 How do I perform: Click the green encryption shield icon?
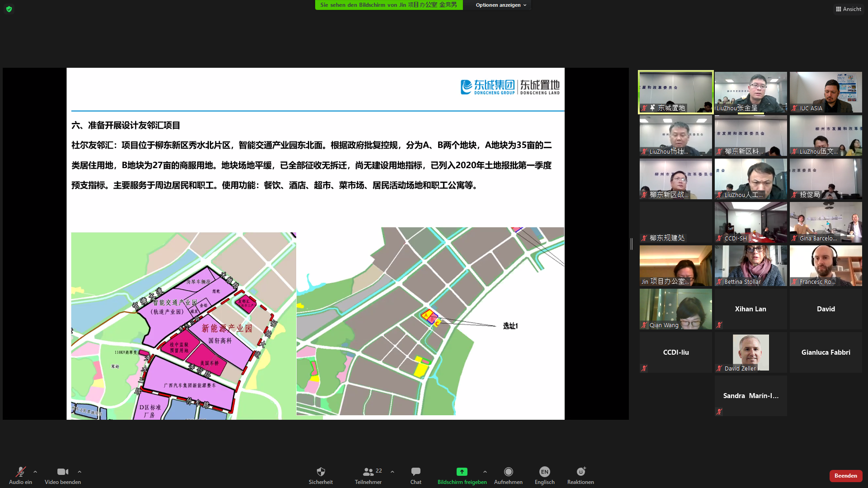[x=9, y=9]
